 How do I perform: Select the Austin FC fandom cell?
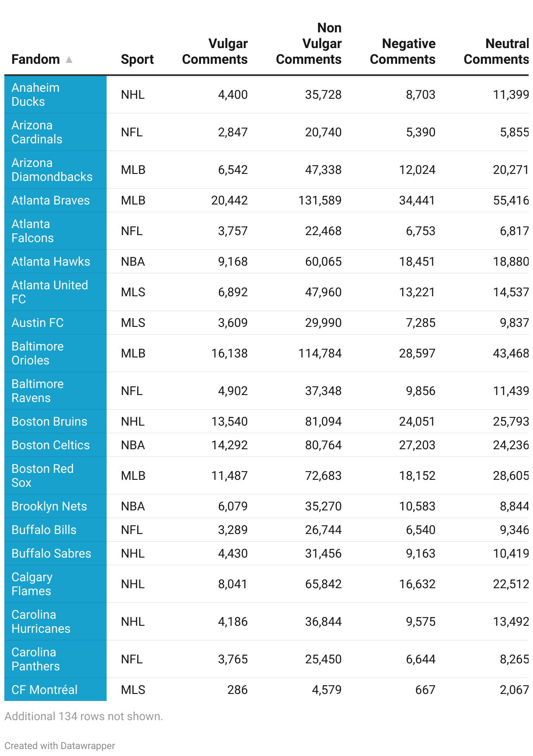tap(38, 323)
